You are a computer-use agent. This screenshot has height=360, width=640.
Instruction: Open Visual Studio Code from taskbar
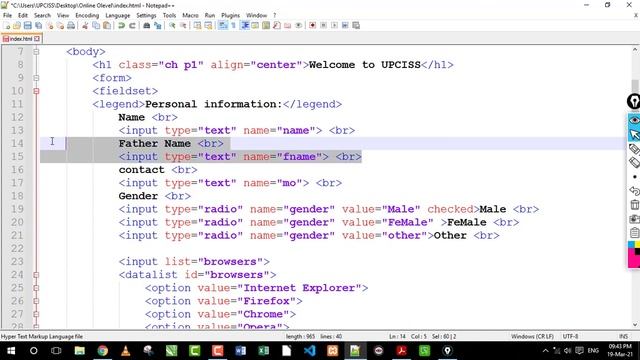click(309, 351)
